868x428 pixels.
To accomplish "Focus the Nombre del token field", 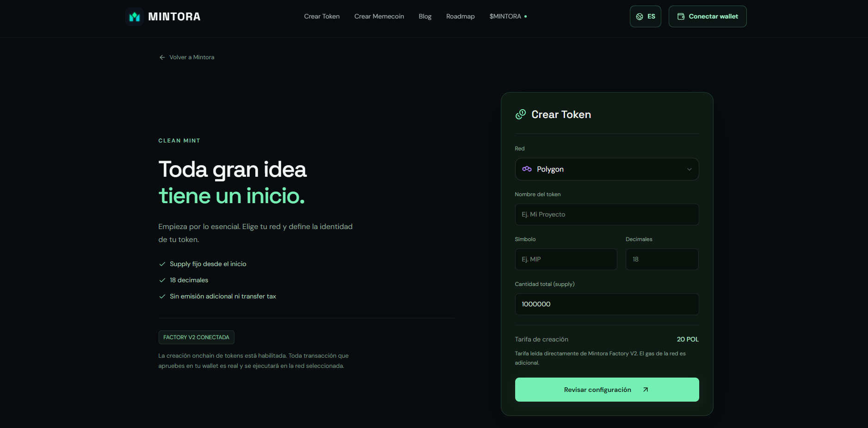I will click(607, 214).
